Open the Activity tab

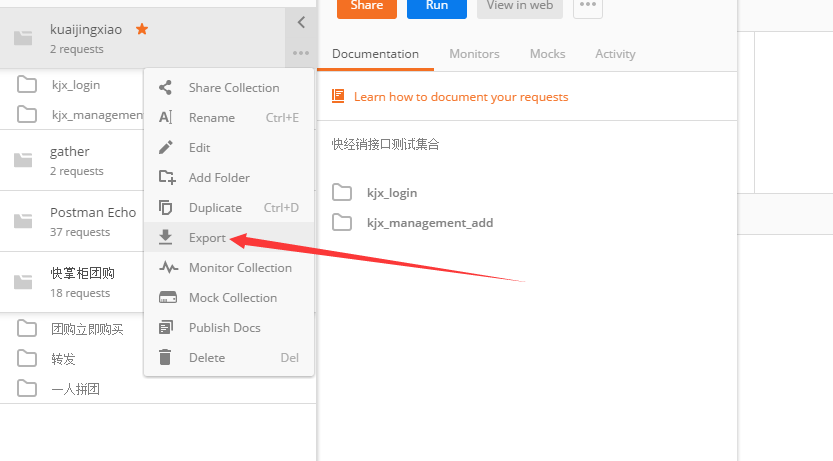615,54
